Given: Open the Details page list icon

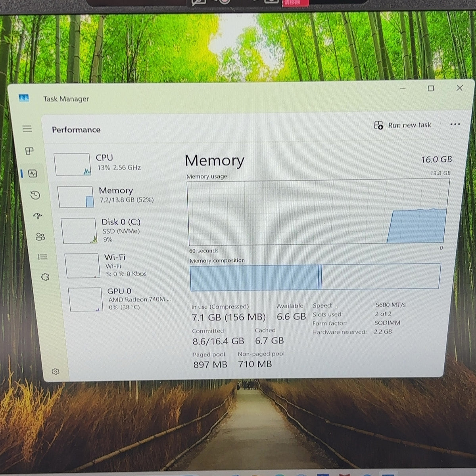Looking at the screenshot, I should coord(42,257).
